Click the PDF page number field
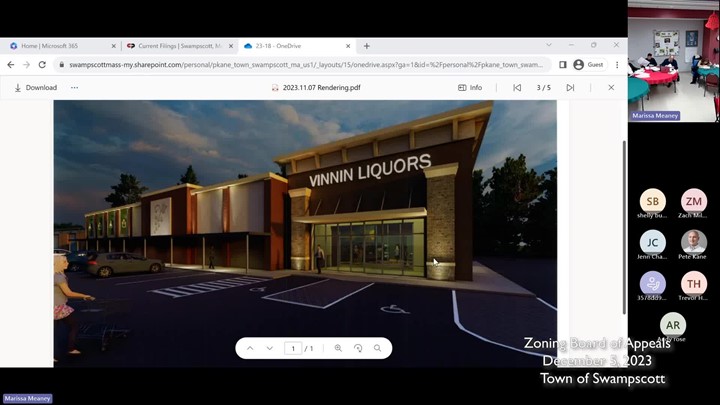 [x=293, y=348]
